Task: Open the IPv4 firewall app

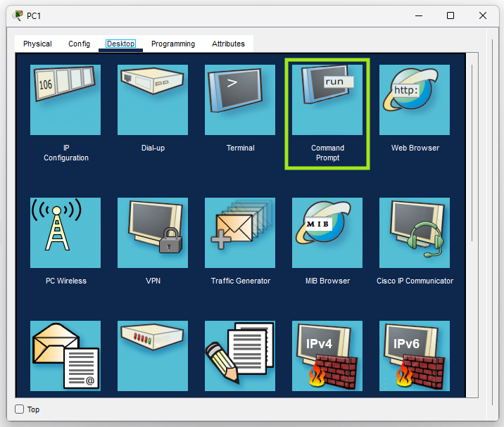Action: click(x=327, y=356)
